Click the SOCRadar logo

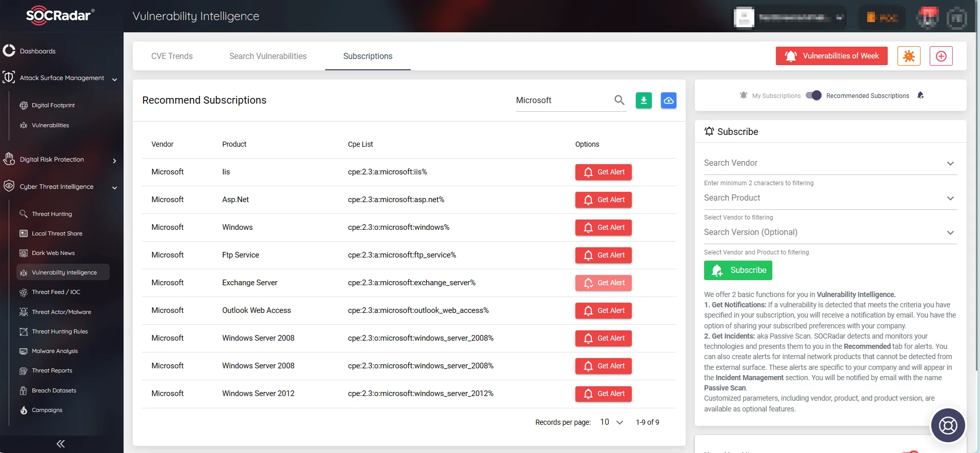click(60, 15)
